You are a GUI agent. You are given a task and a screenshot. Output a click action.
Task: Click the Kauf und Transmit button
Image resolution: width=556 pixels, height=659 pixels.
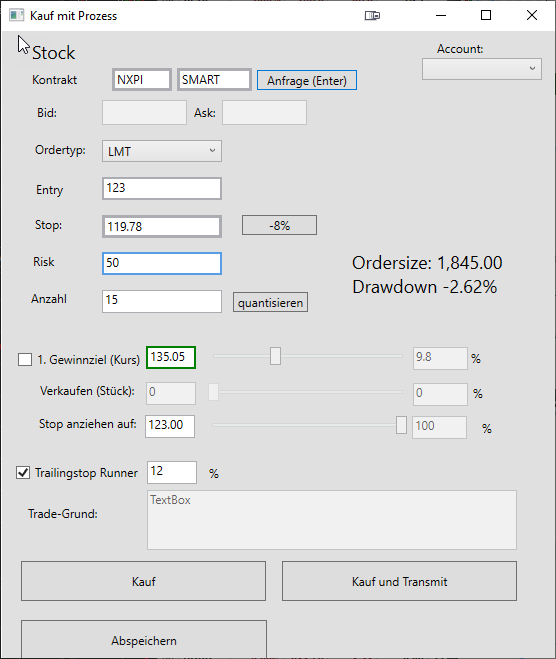pos(399,581)
